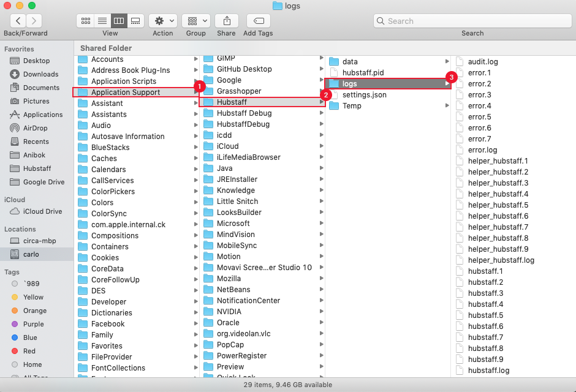Screen dimensions: 576x392
Task: Select hubstaff.log file
Action: [513, 371]
